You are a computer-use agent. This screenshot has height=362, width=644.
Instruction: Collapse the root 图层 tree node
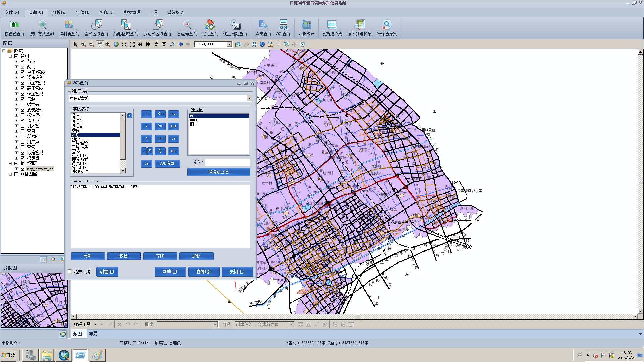4,51
